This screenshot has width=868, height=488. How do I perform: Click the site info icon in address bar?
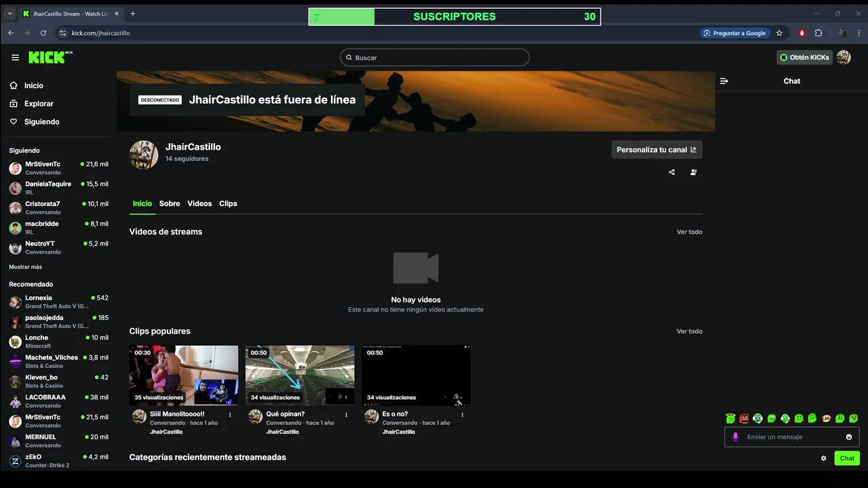click(63, 33)
